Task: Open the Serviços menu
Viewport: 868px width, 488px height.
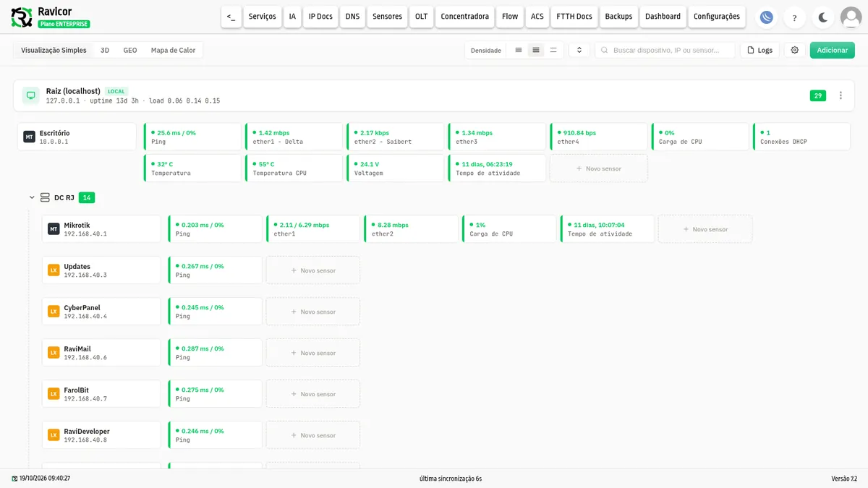Action: [x=262, y=17]
